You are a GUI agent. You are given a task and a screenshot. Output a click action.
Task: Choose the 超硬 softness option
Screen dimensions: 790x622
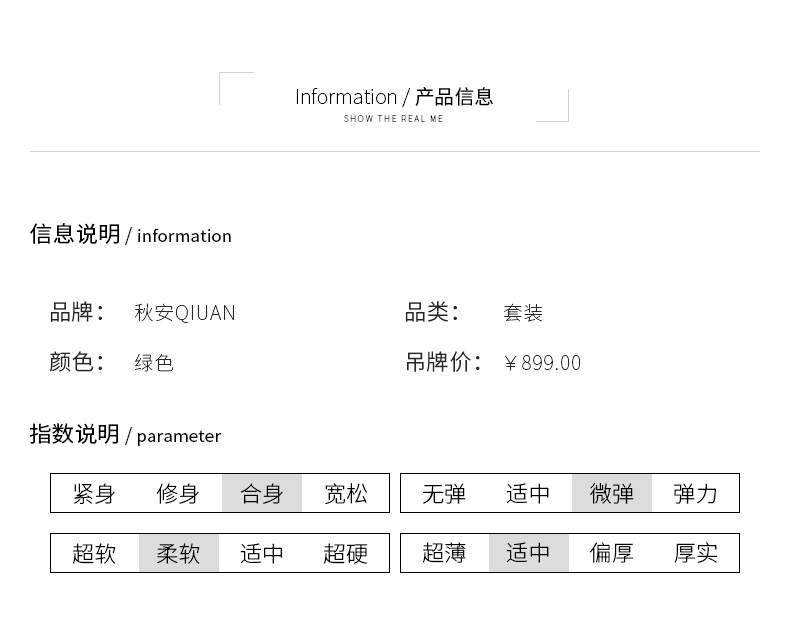pyautogui.click(x=346, y=553)
